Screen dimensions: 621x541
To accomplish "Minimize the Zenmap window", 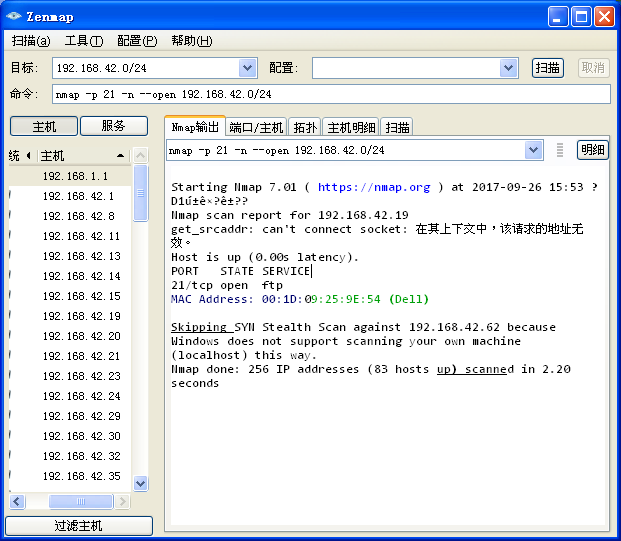I will 558,17.
